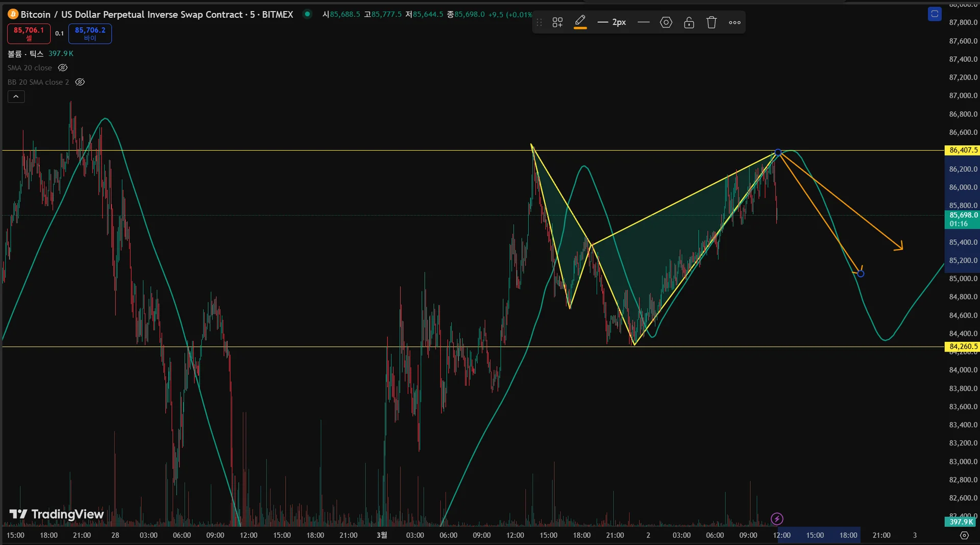This screenshot has width=980, height=545.
Task: Delete the selected drawing with trash icon
Action: 712,22
